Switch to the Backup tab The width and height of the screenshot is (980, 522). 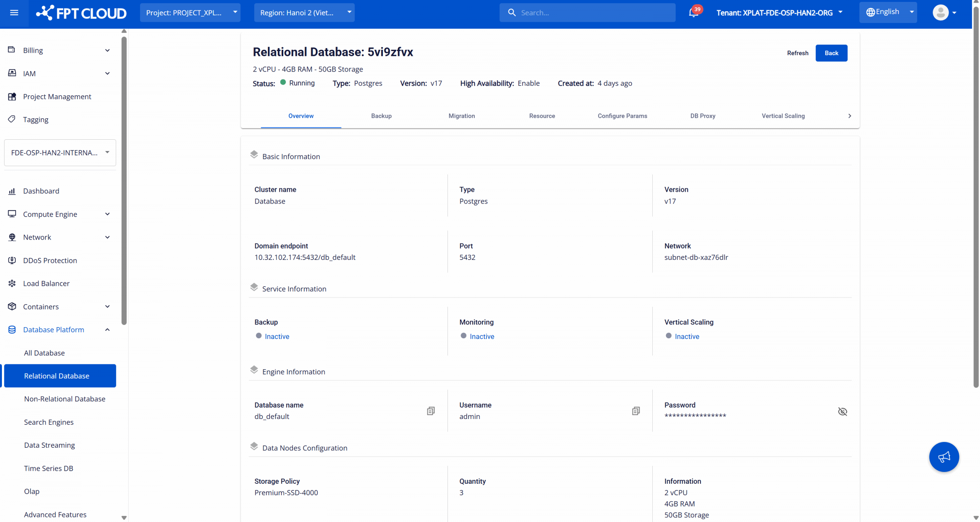(x=381, y=116)
